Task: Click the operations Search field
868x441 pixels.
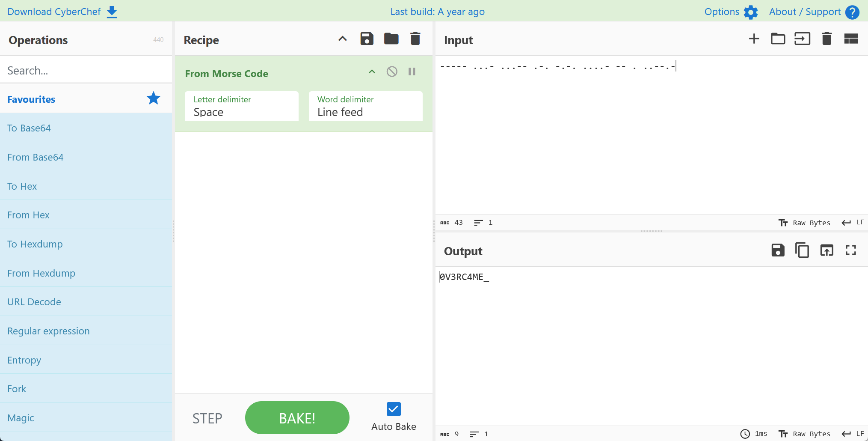Action: (x=86, y=70)
